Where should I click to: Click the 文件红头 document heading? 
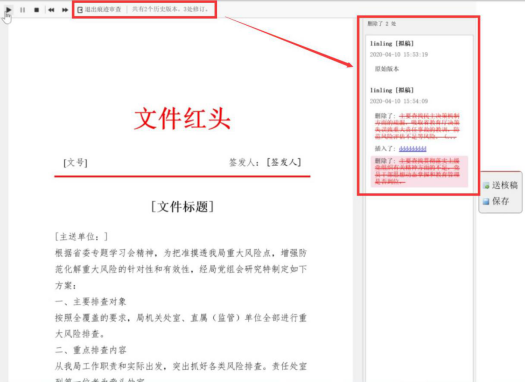click(182, 119)
